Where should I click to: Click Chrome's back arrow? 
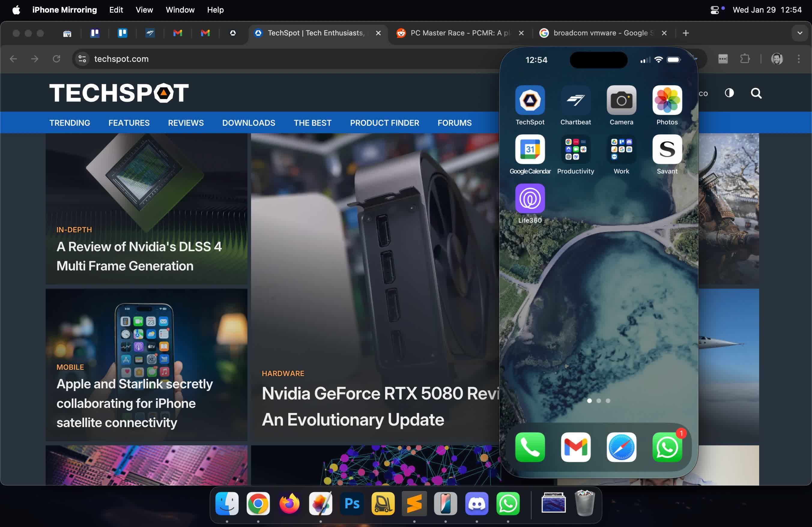tap(13, 59)
